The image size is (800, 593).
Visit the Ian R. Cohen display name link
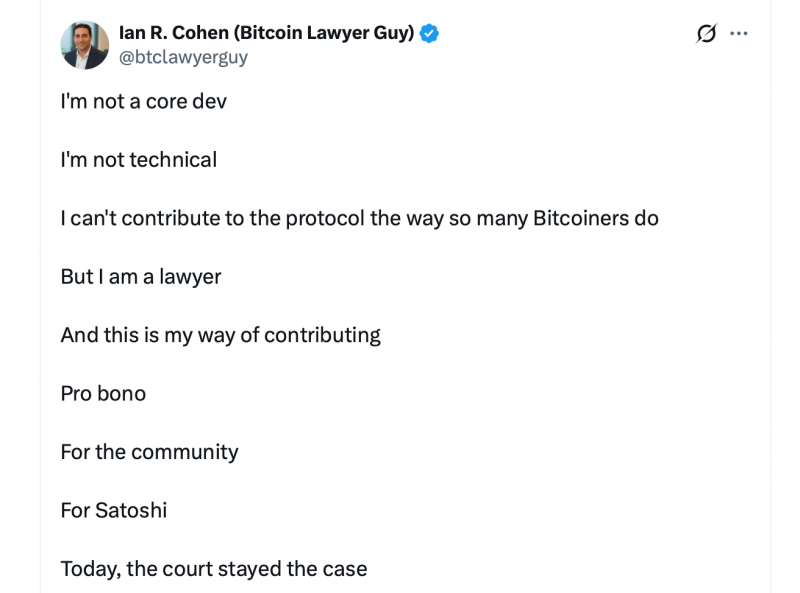(266, 33)
